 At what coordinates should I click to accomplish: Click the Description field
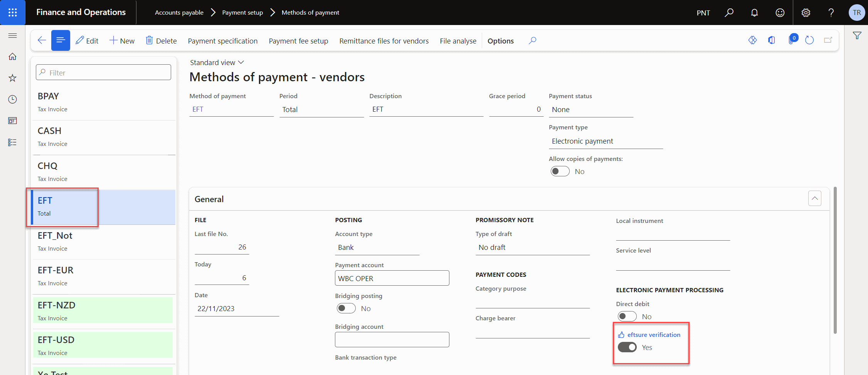[426, 110]
